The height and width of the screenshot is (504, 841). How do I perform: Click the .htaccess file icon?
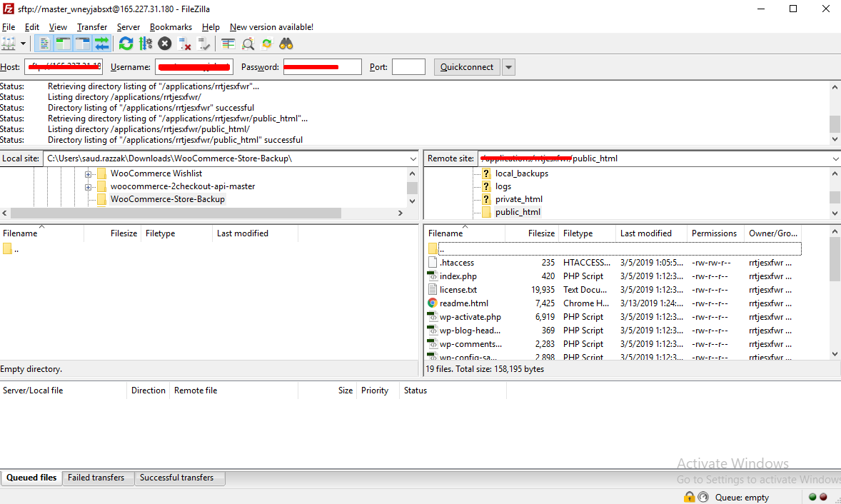(433, 263)
